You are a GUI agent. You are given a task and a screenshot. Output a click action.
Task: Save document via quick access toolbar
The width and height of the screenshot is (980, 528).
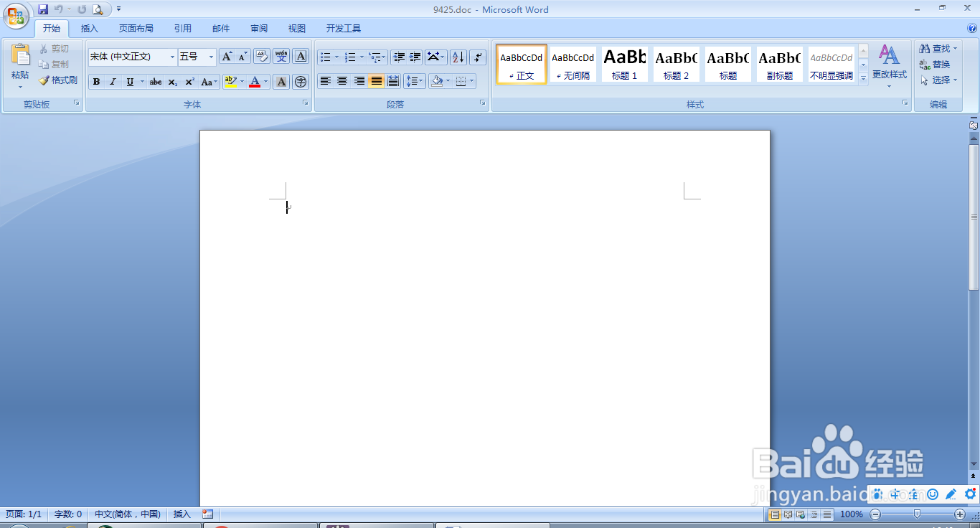[43, 9]
